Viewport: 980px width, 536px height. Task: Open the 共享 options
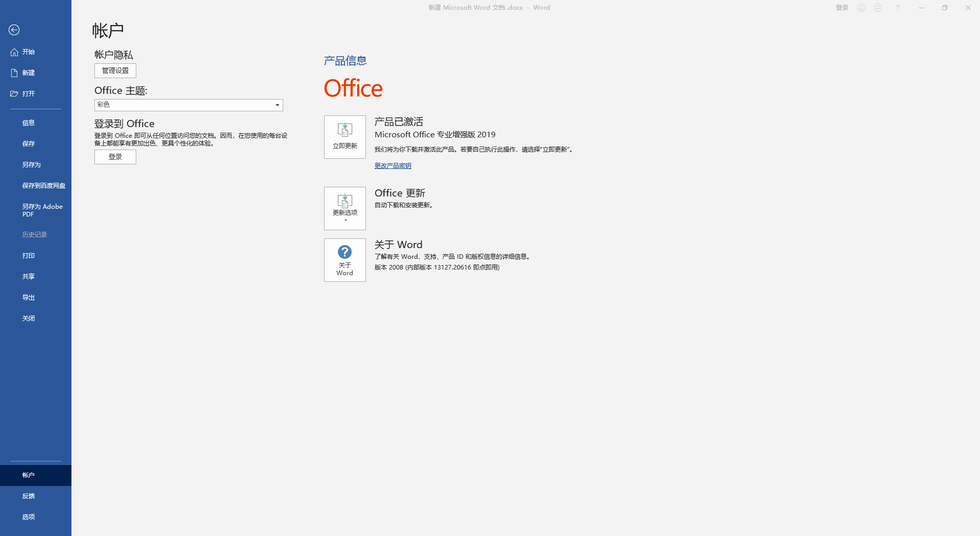tap(36, 277)
